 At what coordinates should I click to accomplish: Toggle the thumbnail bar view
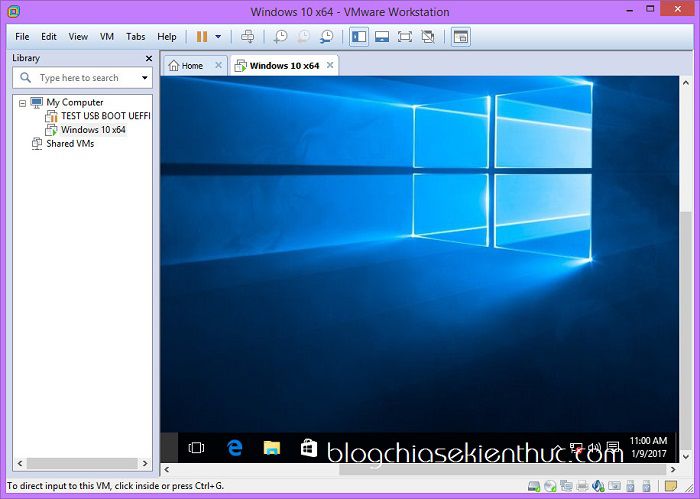(x=382, y=37)
